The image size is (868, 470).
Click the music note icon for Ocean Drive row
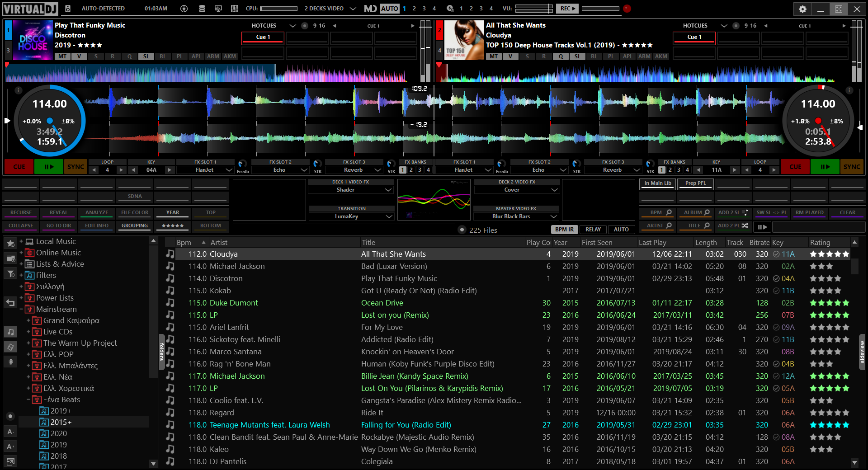tap(170, 303)
